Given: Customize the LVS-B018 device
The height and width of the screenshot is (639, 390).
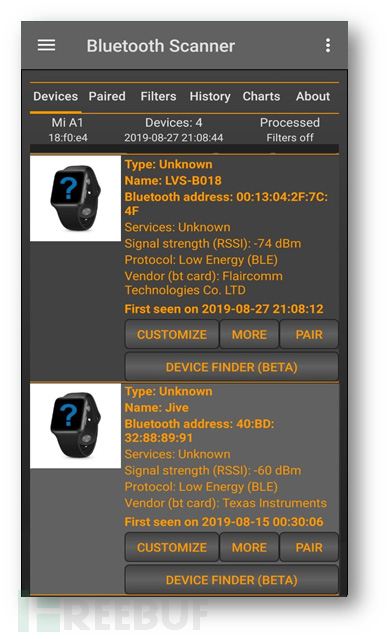Looking at the screenshot, I should (172, 335).
